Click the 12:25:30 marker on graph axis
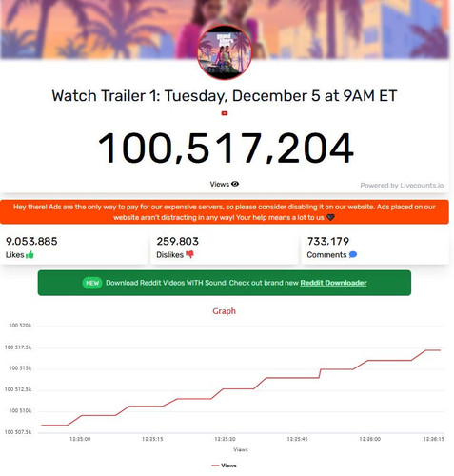Screen dimensions: 454x476 [225, 439]
